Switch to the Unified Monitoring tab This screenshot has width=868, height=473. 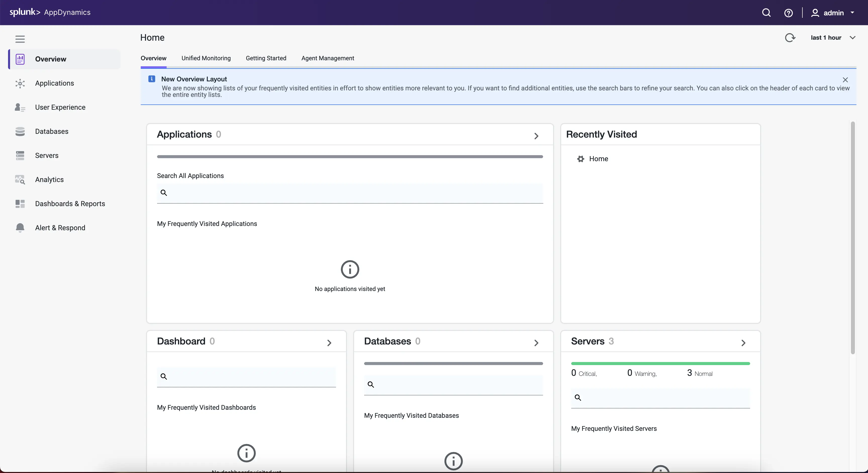[206, 58]
